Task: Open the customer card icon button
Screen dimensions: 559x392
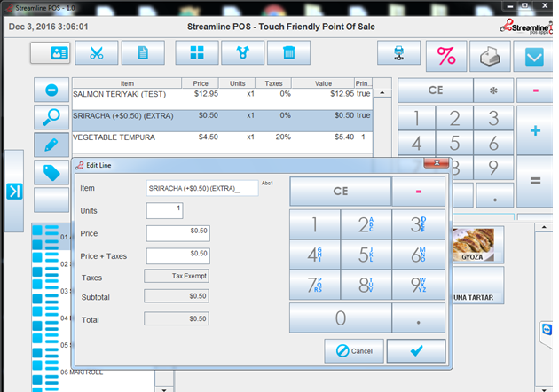Action: pyautogui.click(x=51, y=52)
